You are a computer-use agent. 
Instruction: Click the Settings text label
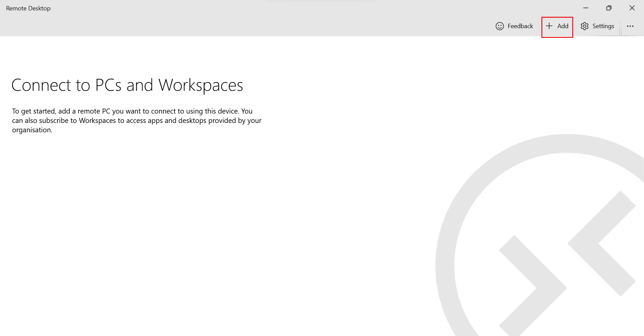click(x=603, y=26)
